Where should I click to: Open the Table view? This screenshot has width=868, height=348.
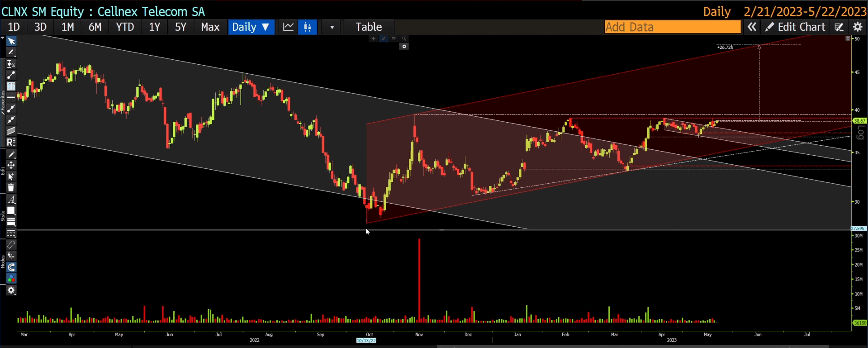click(369, 27)
